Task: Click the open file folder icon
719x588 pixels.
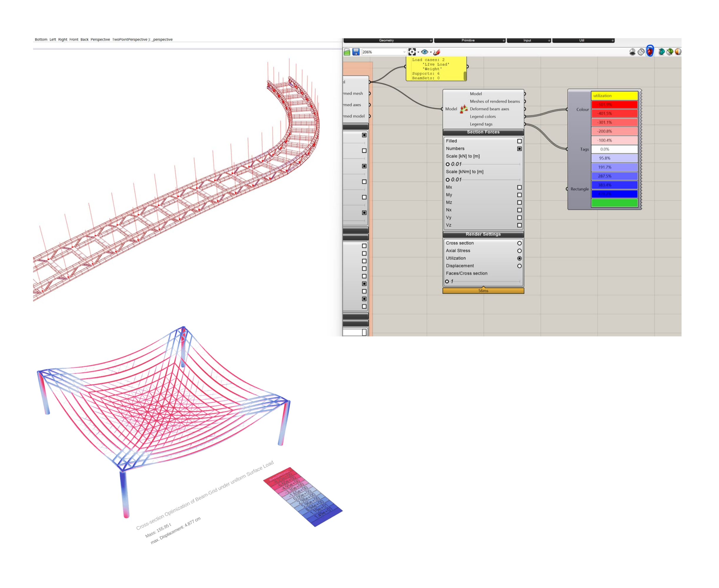Action: click(347, 52)
